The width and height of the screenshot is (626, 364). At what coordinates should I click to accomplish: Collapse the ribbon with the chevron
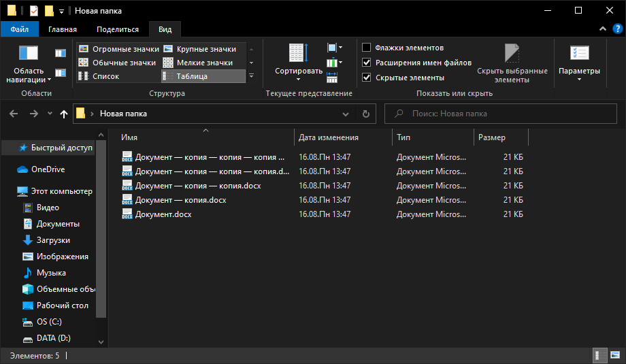pos(602,29)
